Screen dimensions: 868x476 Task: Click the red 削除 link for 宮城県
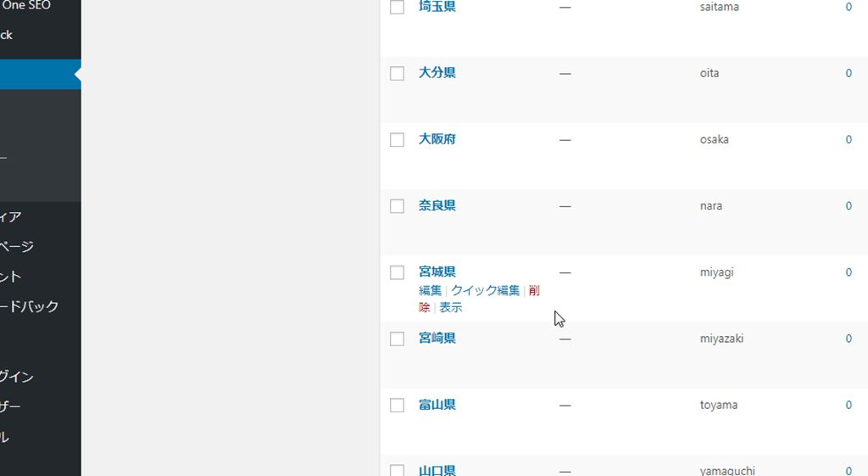point(533,291)
